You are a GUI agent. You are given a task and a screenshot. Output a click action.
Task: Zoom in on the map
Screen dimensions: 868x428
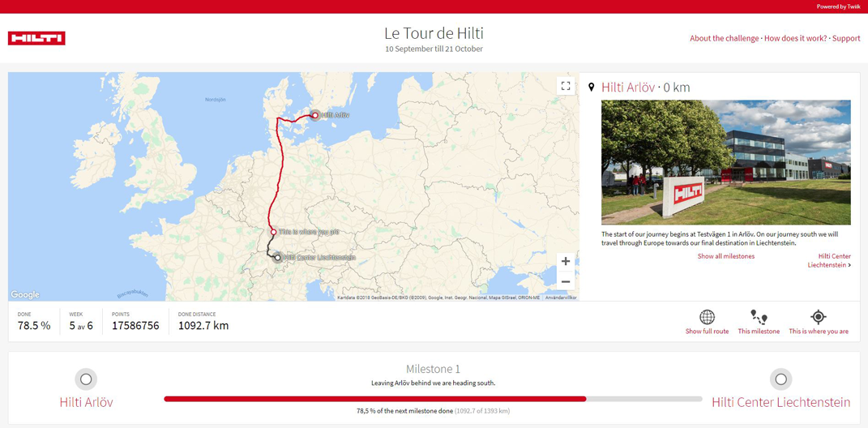click(x=565, y=261)
